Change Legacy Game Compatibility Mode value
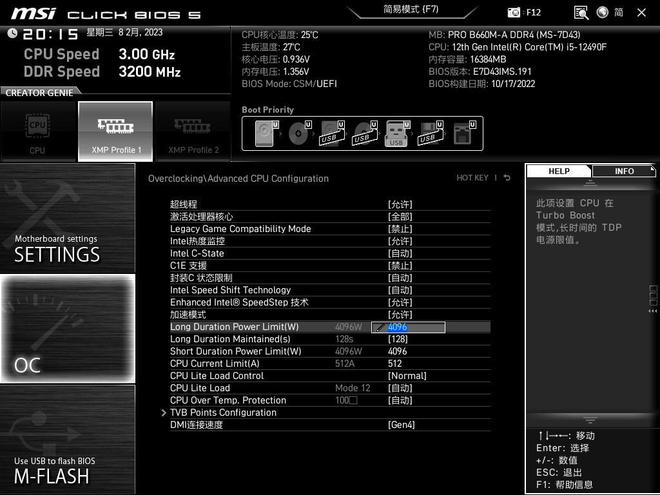This screenshot has height=495, width=660. click(x=400, y=229)
